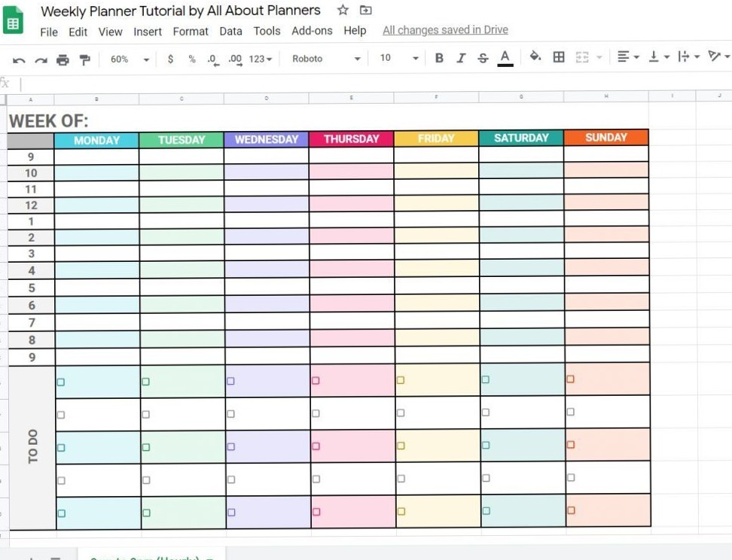Viewport: 732px width, 560px height.
Task: Click the Bold formatting icon
Action: (439, 57)
